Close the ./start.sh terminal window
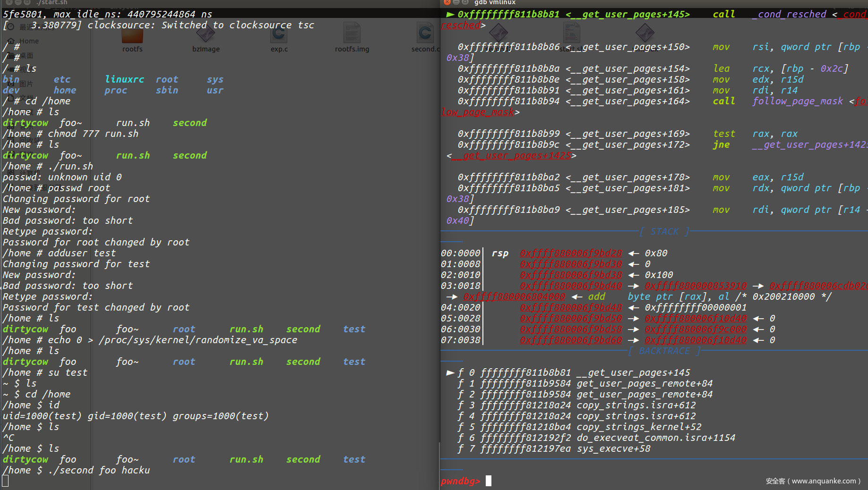The image size is (868, 490). 9,2
